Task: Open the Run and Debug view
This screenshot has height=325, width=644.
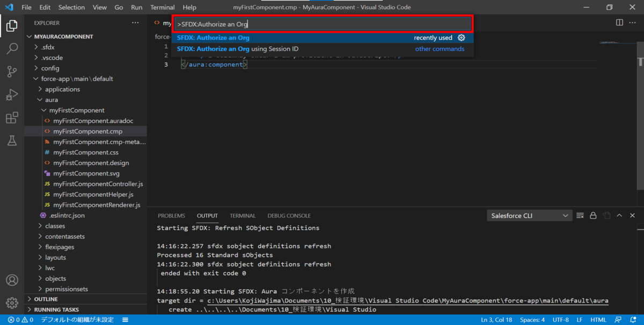Action: [x=12, y=95]
